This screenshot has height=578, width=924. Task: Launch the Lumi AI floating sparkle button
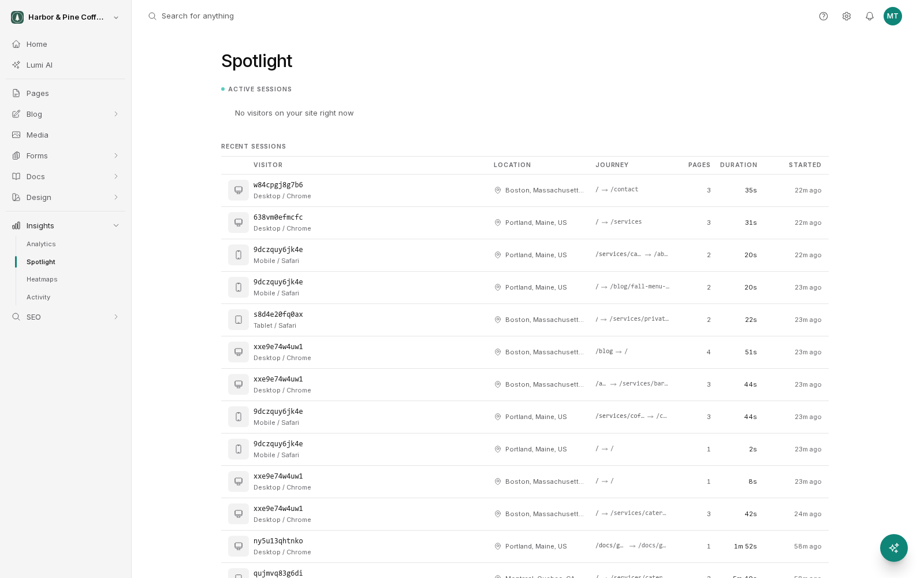(x=894, y=548)
